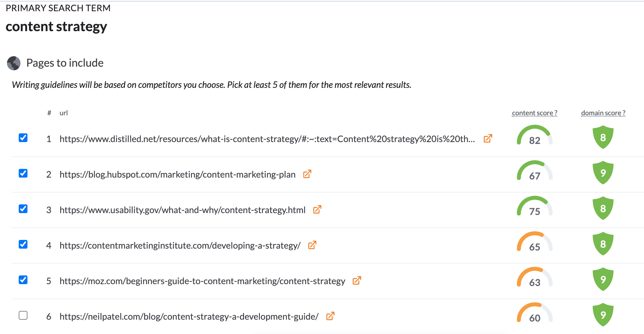Open the neilpatel.com content strategy guide URL

click(189, 317)
